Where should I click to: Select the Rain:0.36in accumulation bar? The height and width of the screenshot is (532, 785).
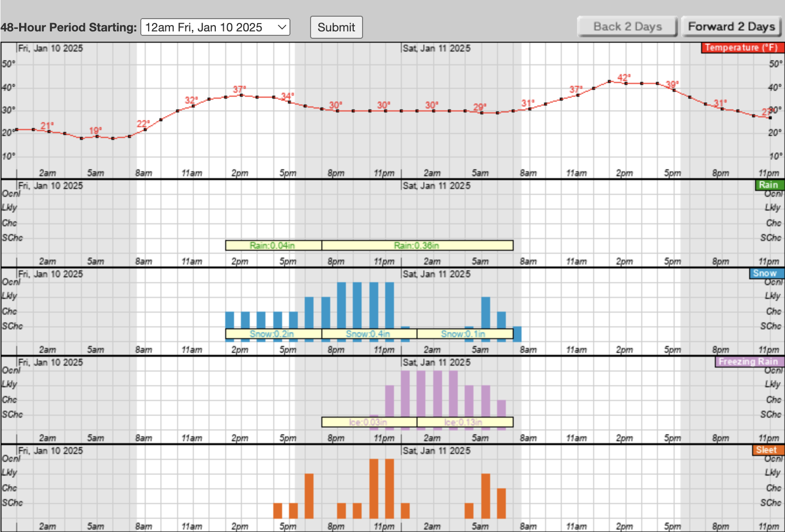coord(417,245)
